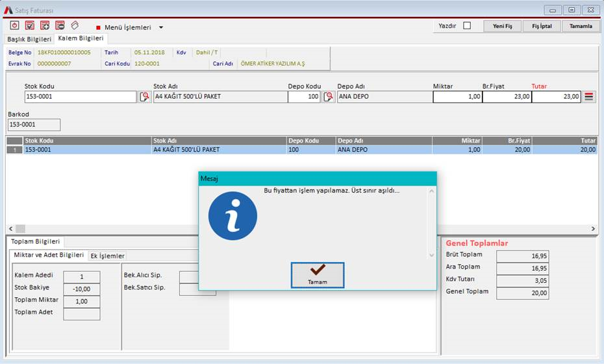
Task: Click the Toplam Miktar value 1,00
Action: pyautogui.click(x=82, y=301)
